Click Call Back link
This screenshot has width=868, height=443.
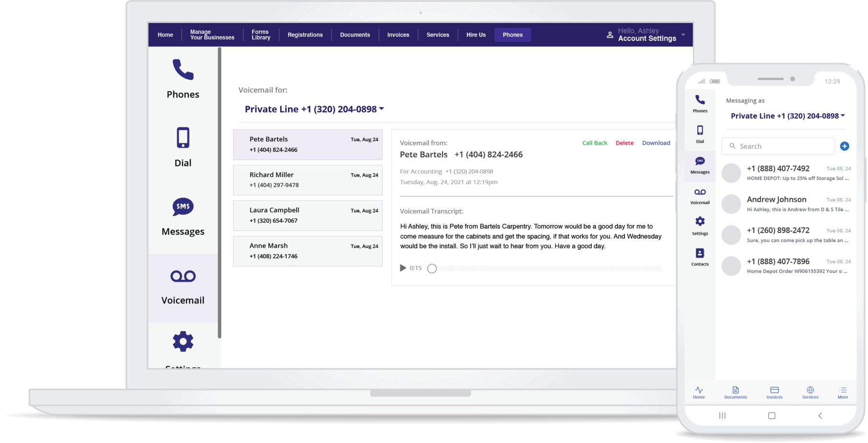point(595,143)
